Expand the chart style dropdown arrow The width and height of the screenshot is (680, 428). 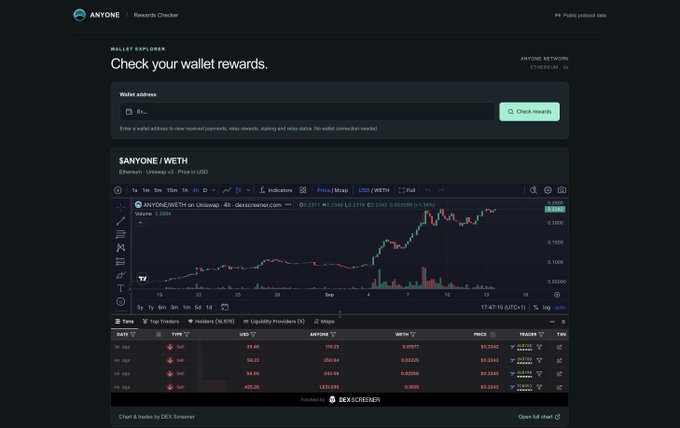pos(248,190)
